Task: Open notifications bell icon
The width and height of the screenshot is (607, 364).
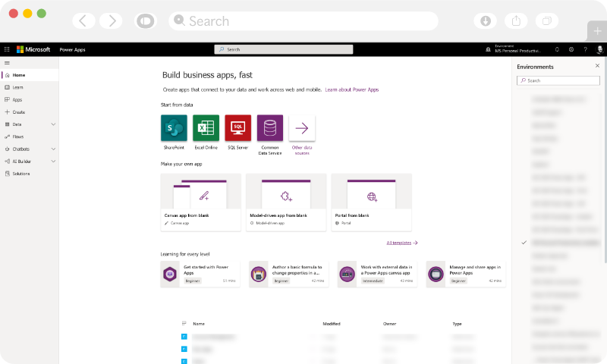Action: (557, 49)
